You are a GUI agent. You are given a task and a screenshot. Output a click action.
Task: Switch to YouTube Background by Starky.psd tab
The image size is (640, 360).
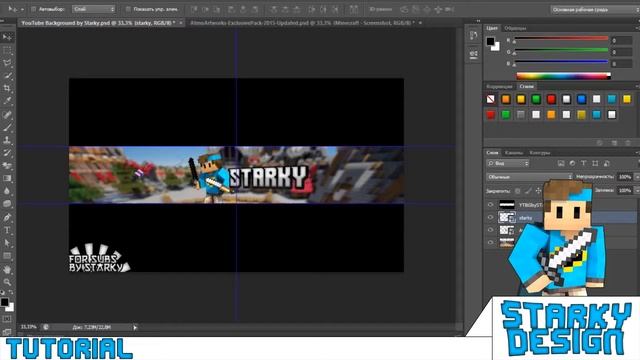[98, 23]
